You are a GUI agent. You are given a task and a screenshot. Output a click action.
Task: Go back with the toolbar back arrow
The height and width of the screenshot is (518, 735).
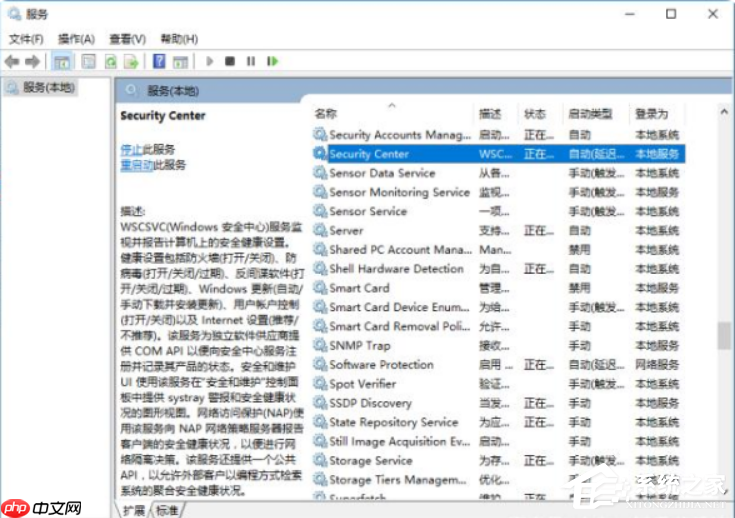click(12, 61)
